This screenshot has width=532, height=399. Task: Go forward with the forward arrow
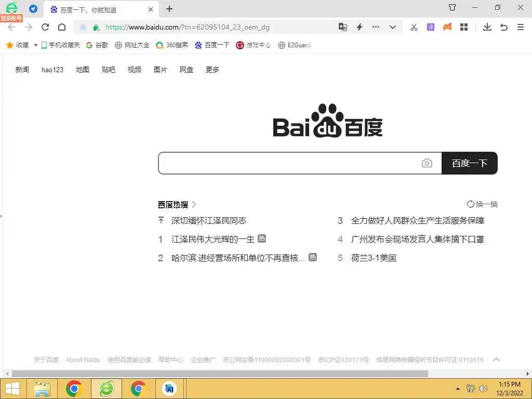click(x=29, y=27)
